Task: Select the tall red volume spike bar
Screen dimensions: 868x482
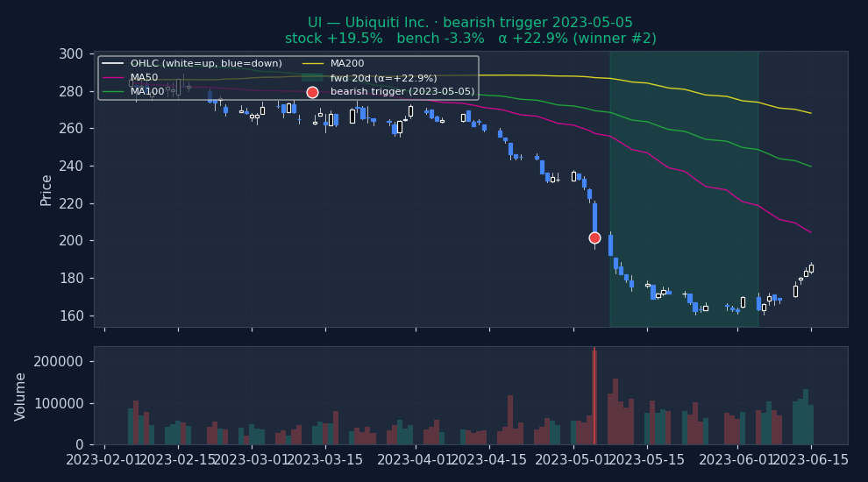Action: (594, 396)
